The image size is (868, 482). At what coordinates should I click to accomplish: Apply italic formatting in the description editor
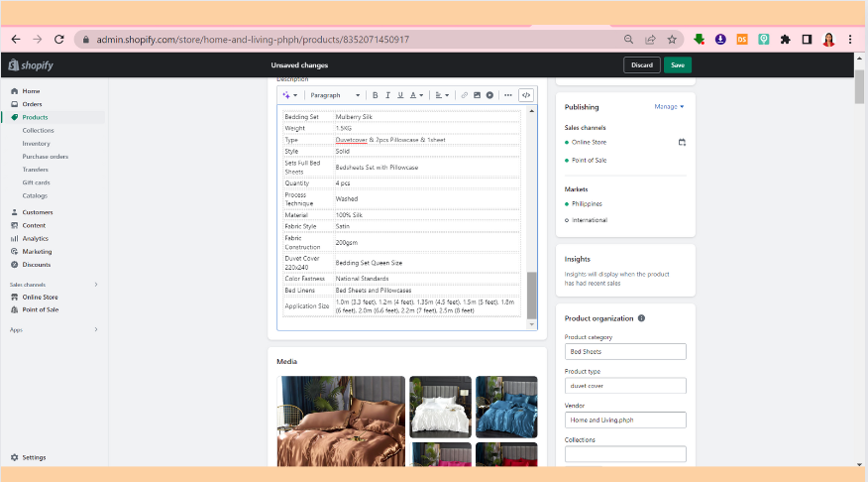click(x=387, y=95)
